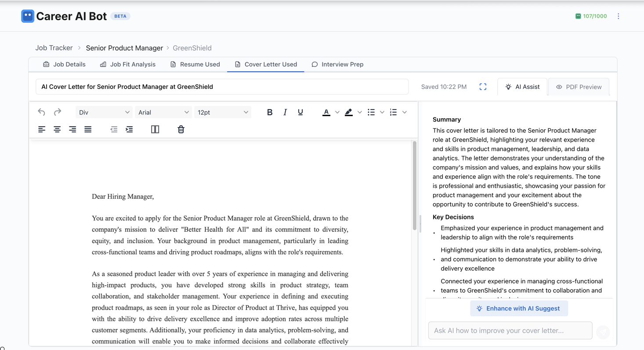644x350 pixels.
Task: Click the Saved 10:22 PM status
Action: [x=444, y=87]
